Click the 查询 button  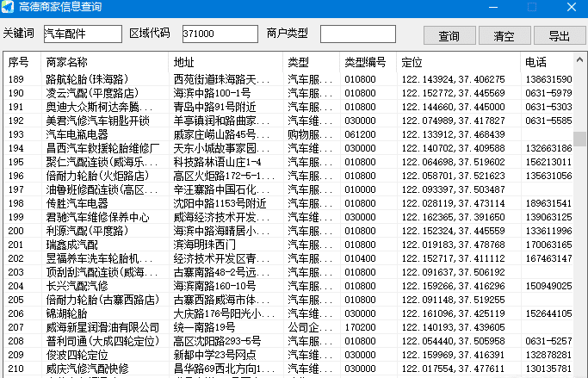click(449, 35)
